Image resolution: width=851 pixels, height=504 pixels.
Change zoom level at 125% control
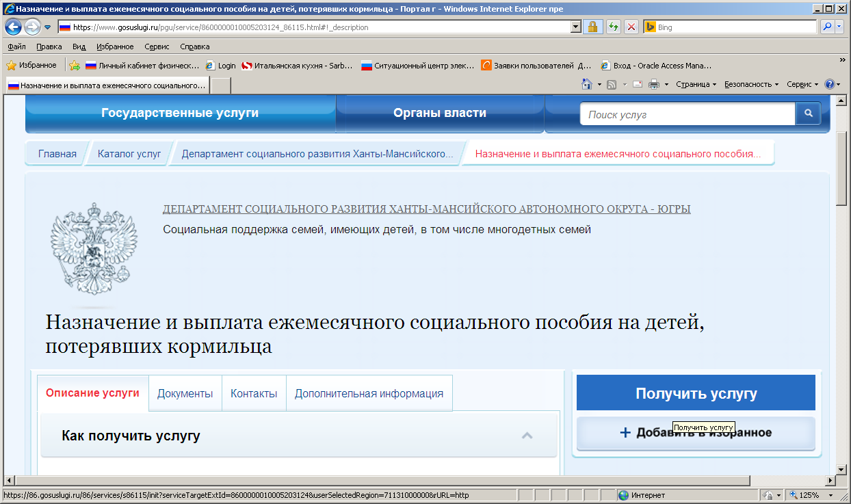pos(812,495)
